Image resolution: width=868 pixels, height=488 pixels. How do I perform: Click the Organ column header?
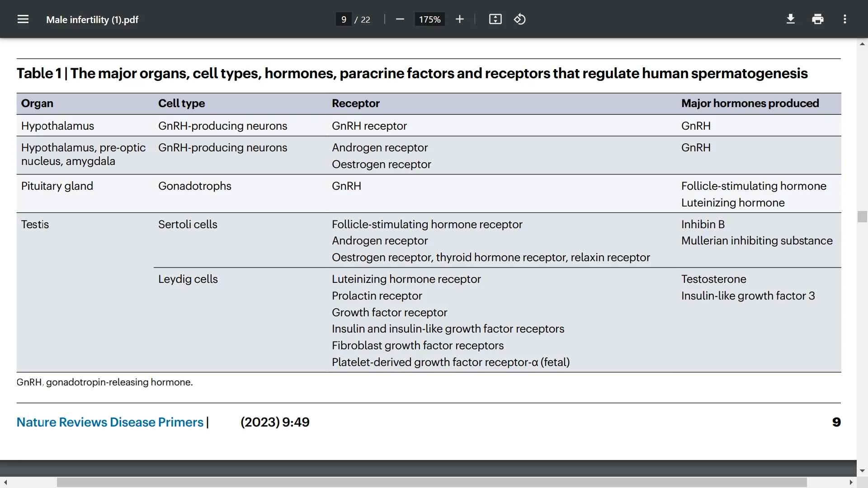pos(37,103)
